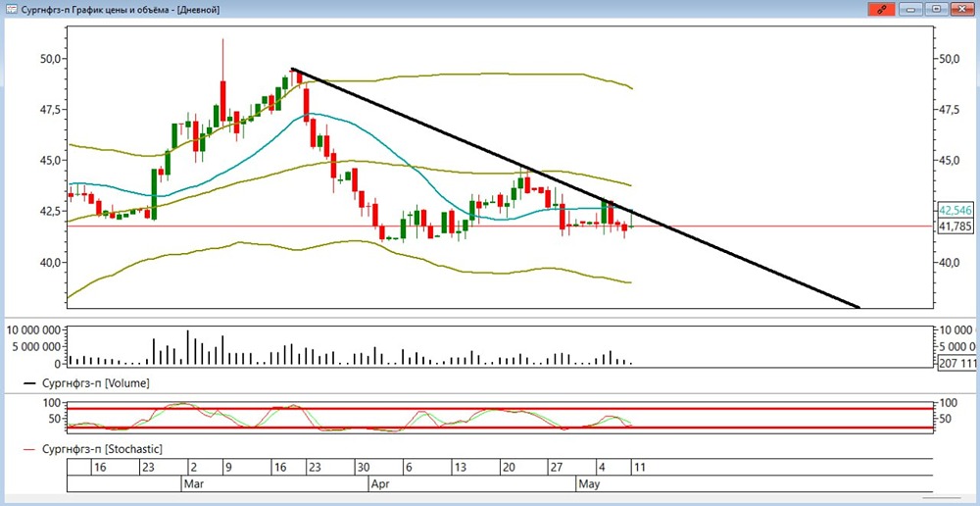Click the 41,785 last price tag

point(955,227)
